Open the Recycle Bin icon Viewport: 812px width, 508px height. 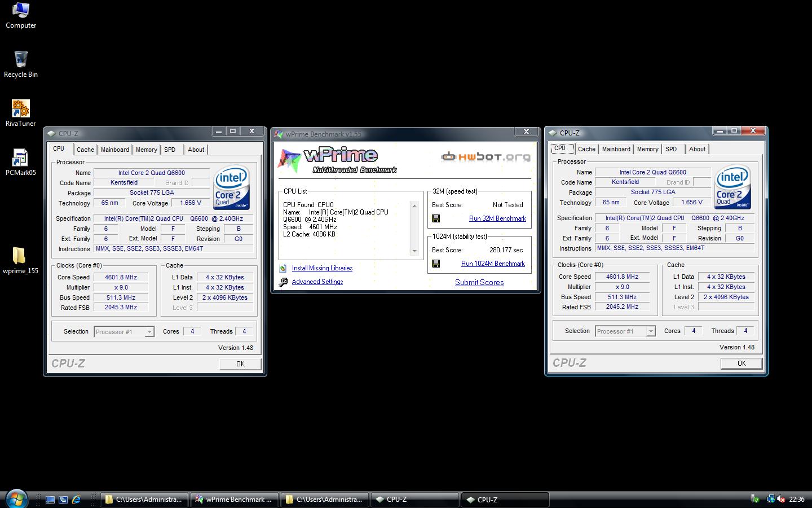[21, 64]
